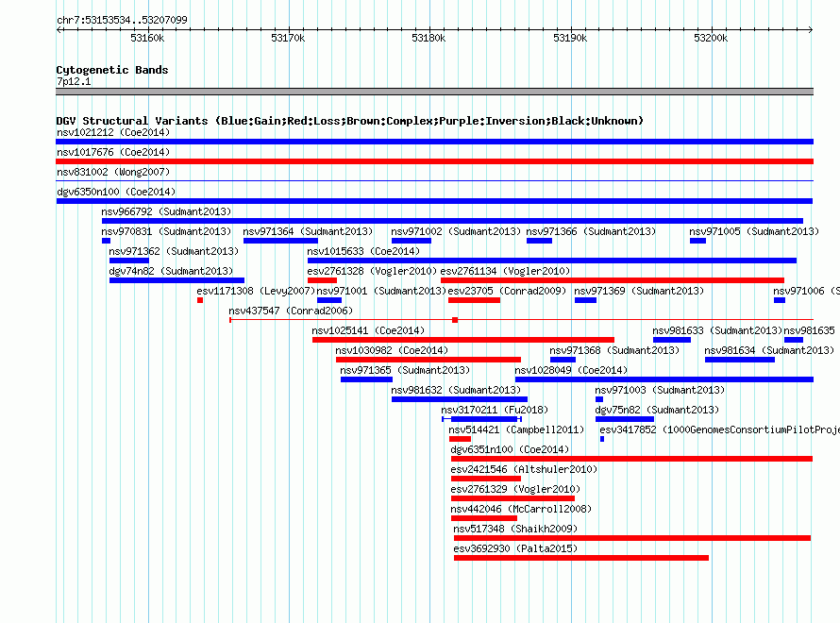Open the nsv831002 (Wong2007) entry
This screenshot has width=840, height=623.
click(113, 172)
